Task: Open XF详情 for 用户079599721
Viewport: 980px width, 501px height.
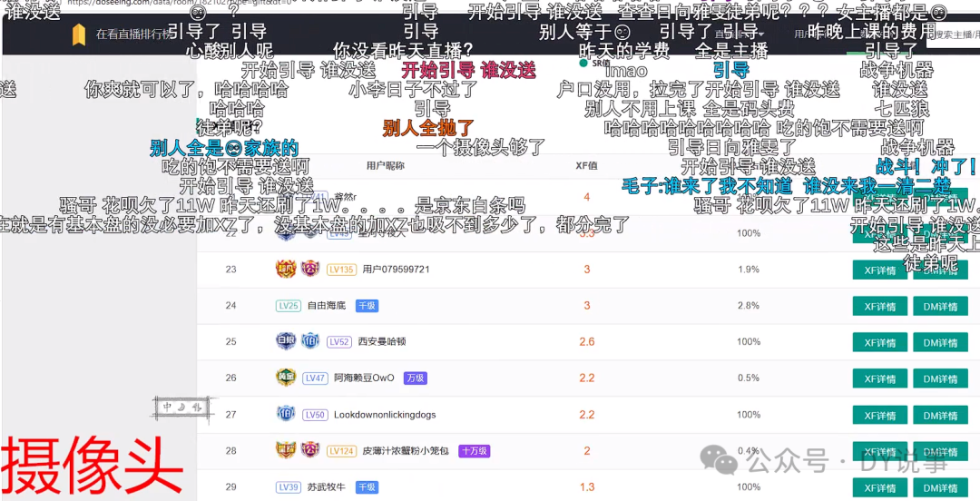Action: [880, 270]
